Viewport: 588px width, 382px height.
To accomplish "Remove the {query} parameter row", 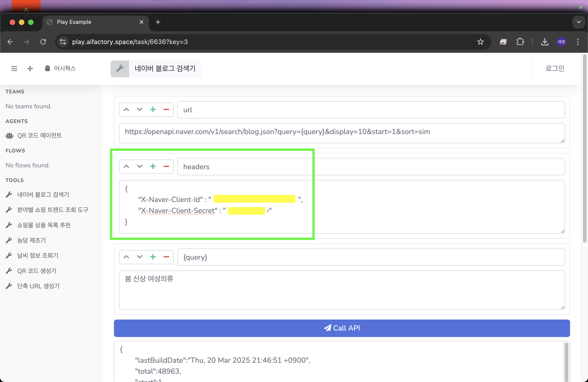I will coord(166,257).
